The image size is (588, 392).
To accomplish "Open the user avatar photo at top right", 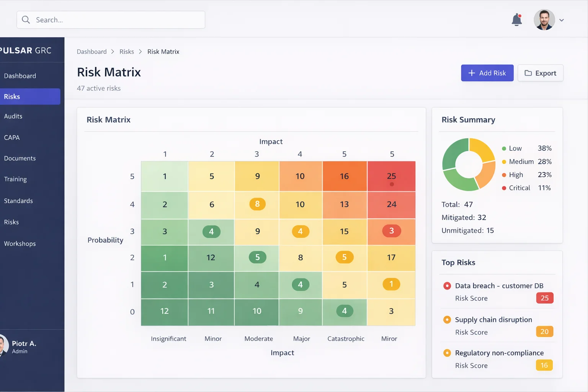I will 544,20.
